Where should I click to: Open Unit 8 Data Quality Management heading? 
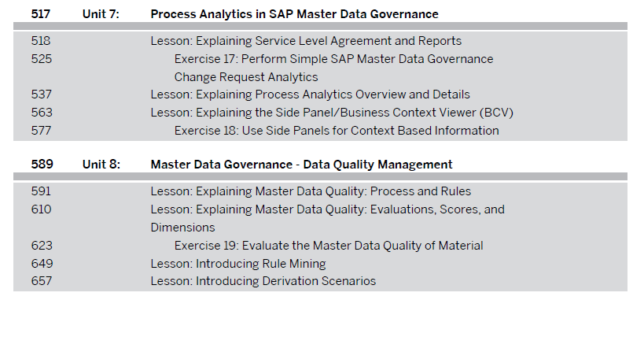[301, 165]
